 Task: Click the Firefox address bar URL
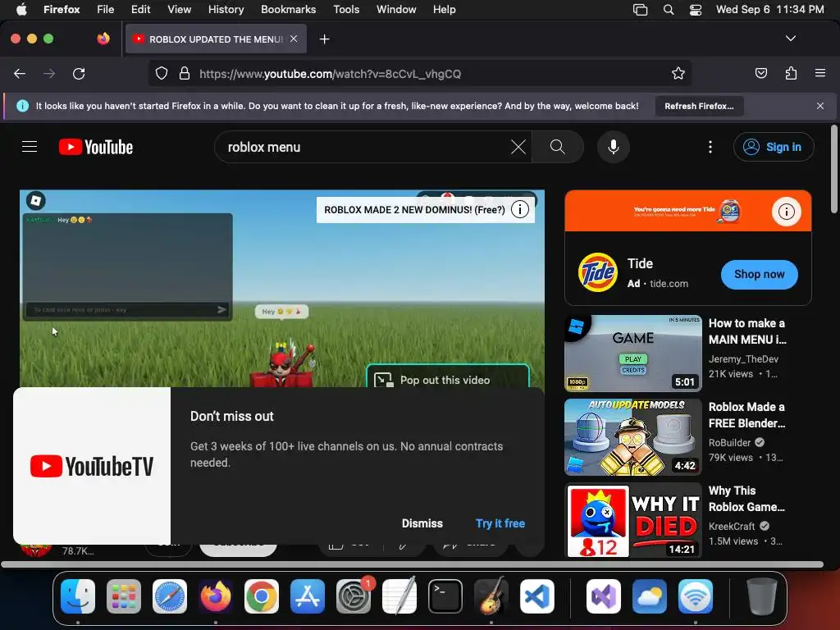pyautogui.click(x=330, y=74)
